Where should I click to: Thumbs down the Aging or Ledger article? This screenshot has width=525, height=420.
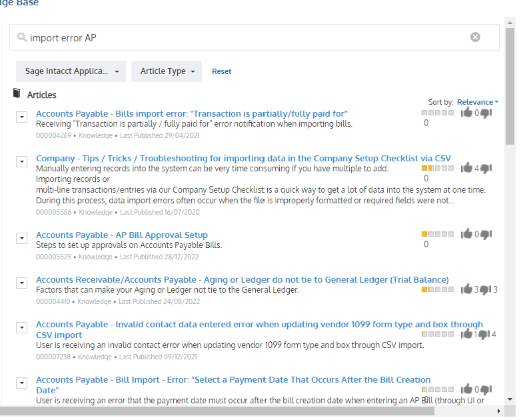486,290
